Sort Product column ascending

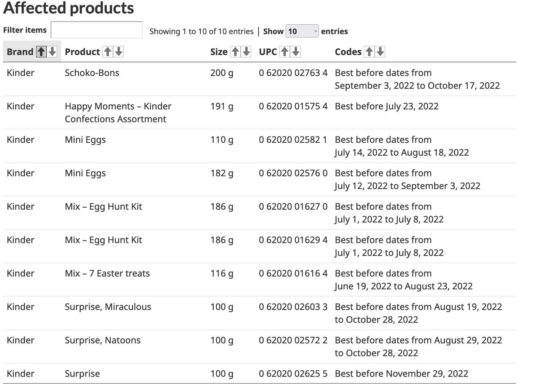coord(108,52)
